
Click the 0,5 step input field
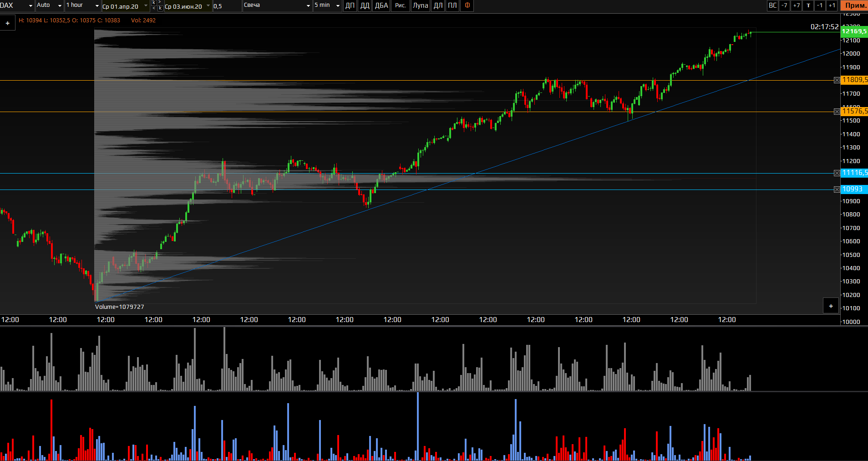(226, 6)
